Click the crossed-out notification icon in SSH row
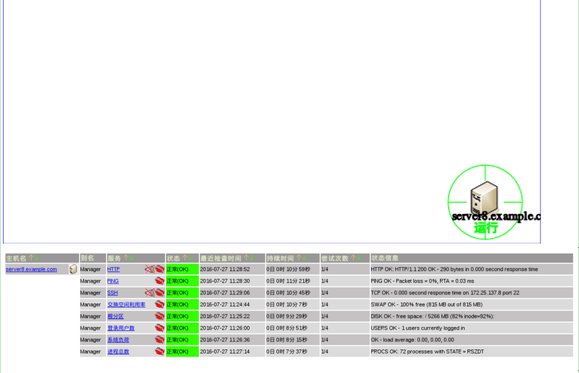The height and width of the screenshot is (373, 579). tap(149, 293)
